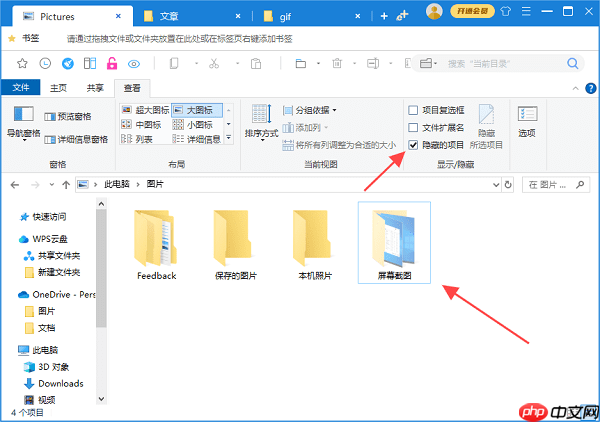This screenshot has height=422, width=600.
Task: Expand the layout gallery more arrow
Action: pos(228,137)
